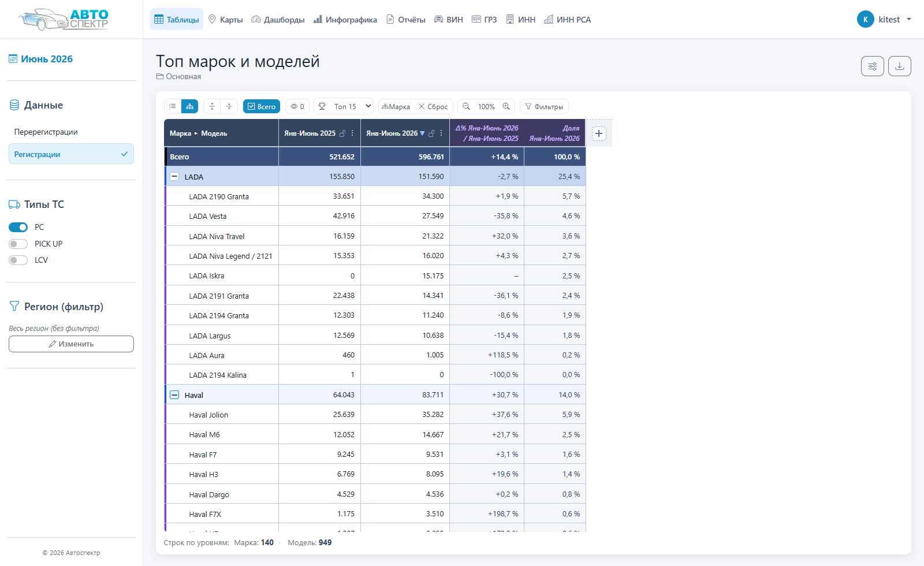Screen dimensions: 924x566
Task: Open Янв-Июнь 2025 column options menu
Action: click(352, 133)
